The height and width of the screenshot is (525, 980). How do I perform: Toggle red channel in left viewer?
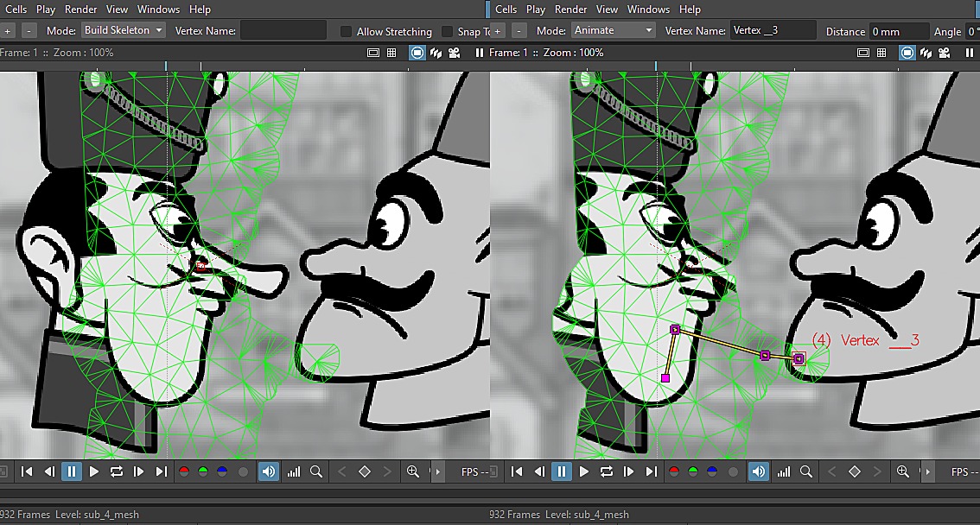pos(184,472)
